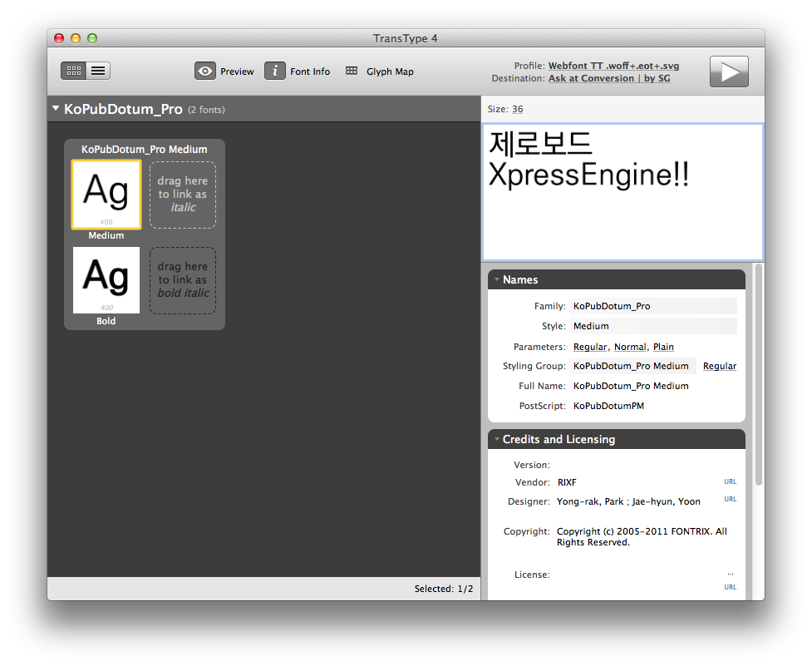The image size is (812, 666).
Task: Collapse the Names panel
Action: click(497, 279)
